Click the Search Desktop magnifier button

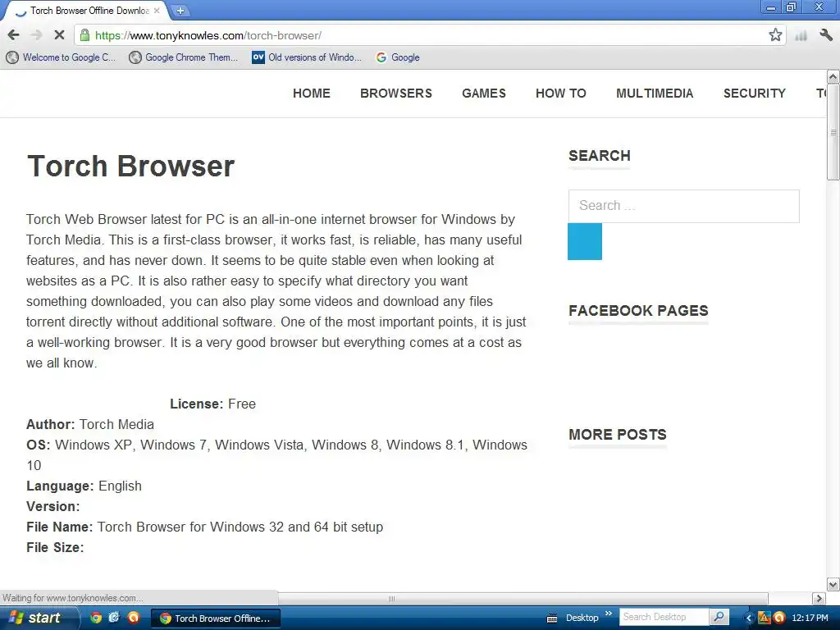pos(719,617)
